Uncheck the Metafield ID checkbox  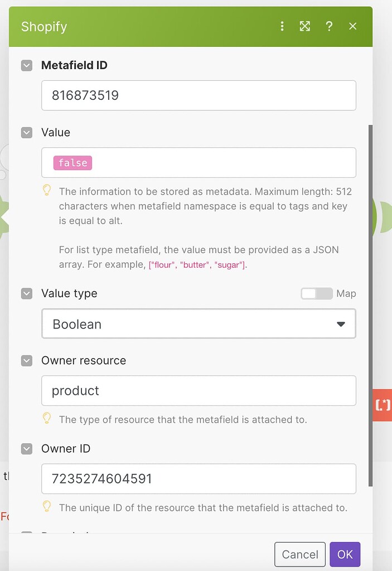click(x=27, y=66)
